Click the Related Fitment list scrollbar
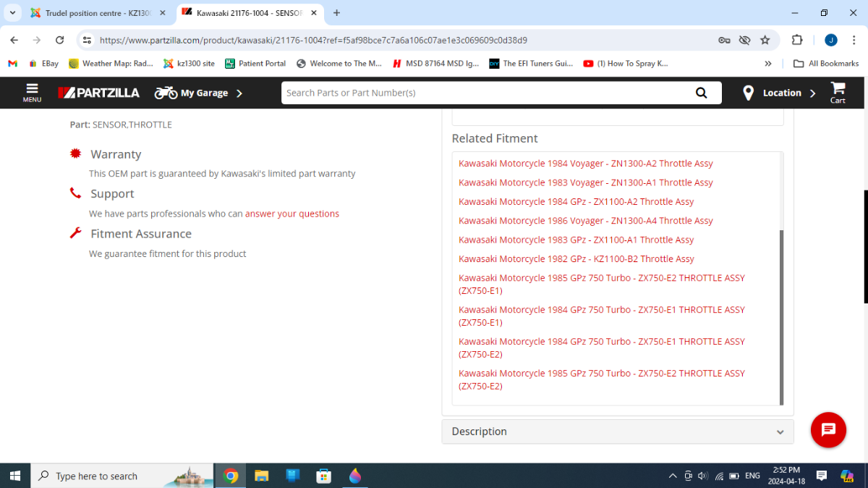 [x=781, y=317]
